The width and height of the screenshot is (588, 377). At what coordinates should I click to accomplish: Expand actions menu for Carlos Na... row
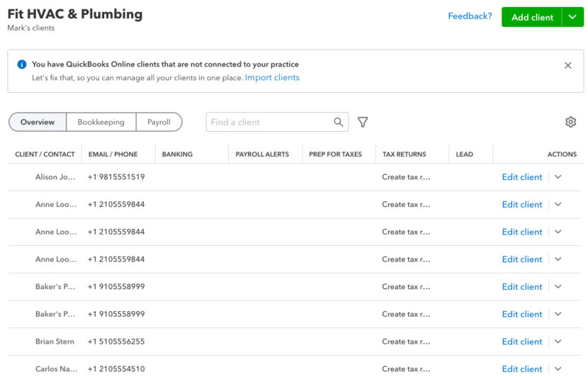[558, 368]
